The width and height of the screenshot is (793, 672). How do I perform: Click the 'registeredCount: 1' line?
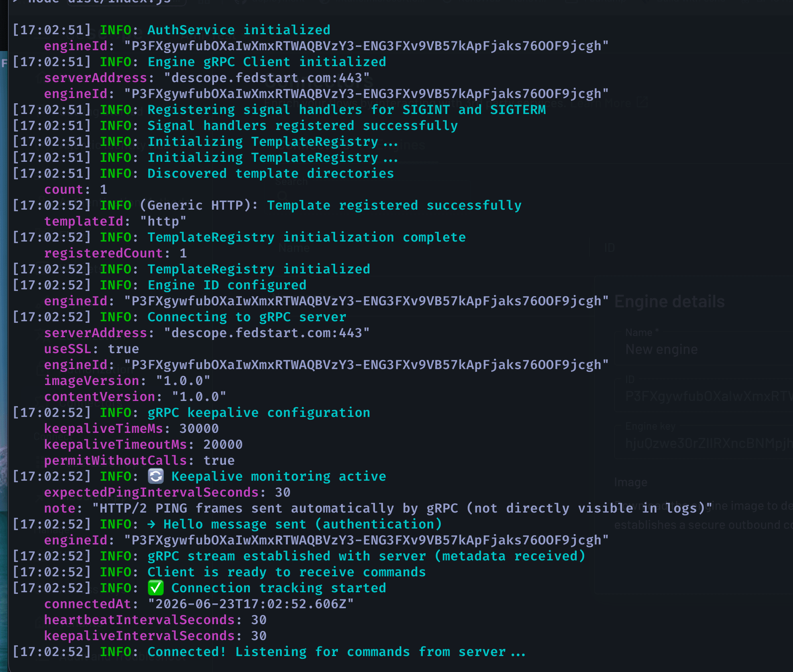116,253
